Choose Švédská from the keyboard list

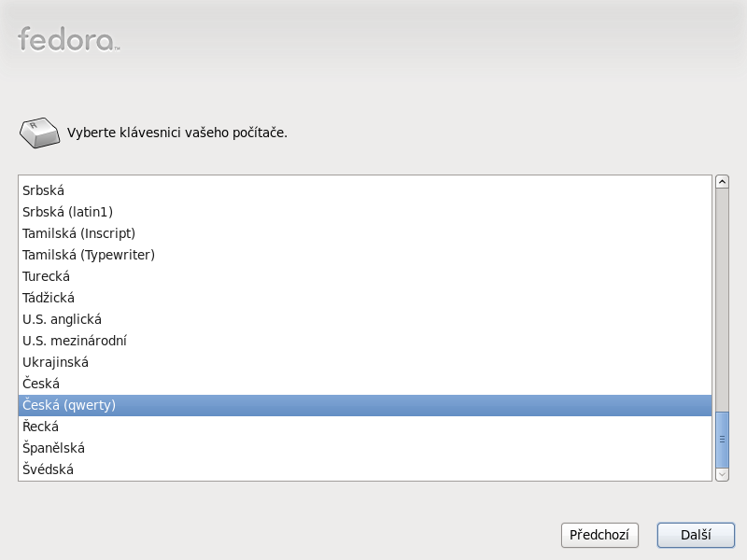365,469
